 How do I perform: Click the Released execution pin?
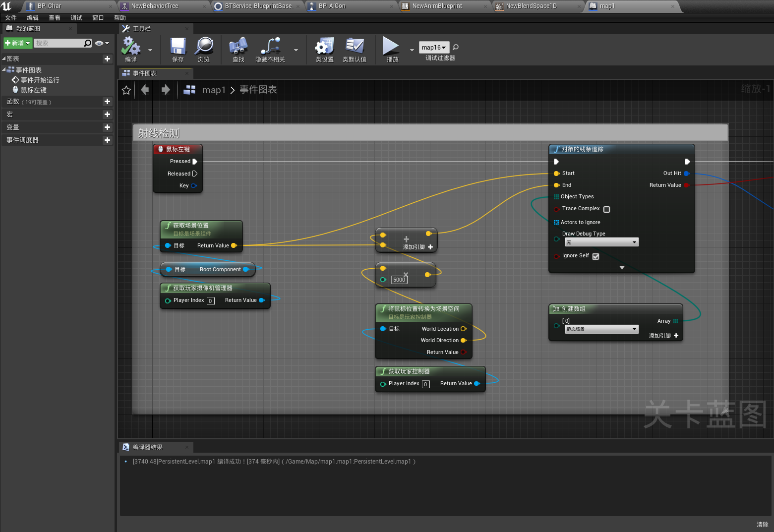coord(195,174)
